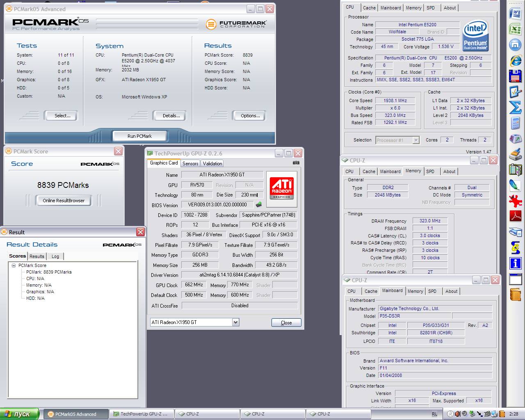Click the Close button in GPU-Z
This screenshot has height=420, width=525.
point(286,323)
